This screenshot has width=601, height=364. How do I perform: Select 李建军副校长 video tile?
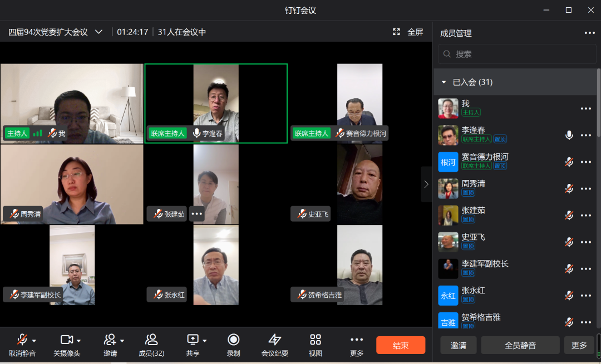tap(72, 265)
